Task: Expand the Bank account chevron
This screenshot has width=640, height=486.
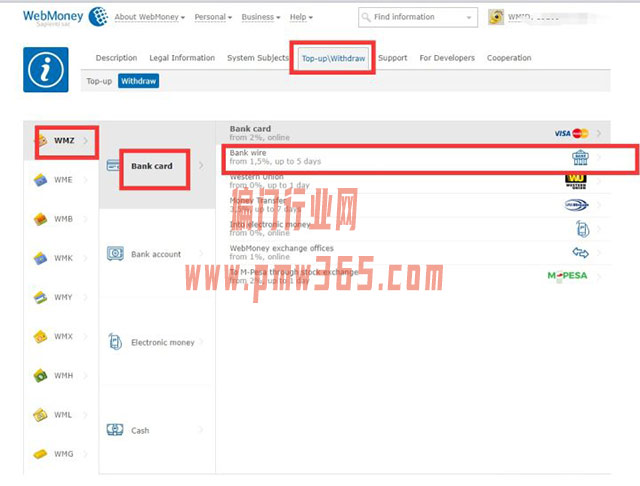Action: pos(201,253)
